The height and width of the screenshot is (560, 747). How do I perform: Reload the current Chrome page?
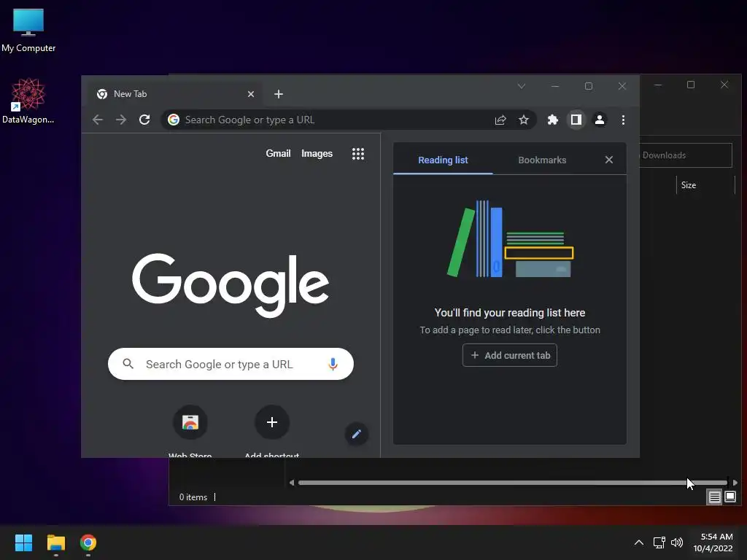click(144, 120)
